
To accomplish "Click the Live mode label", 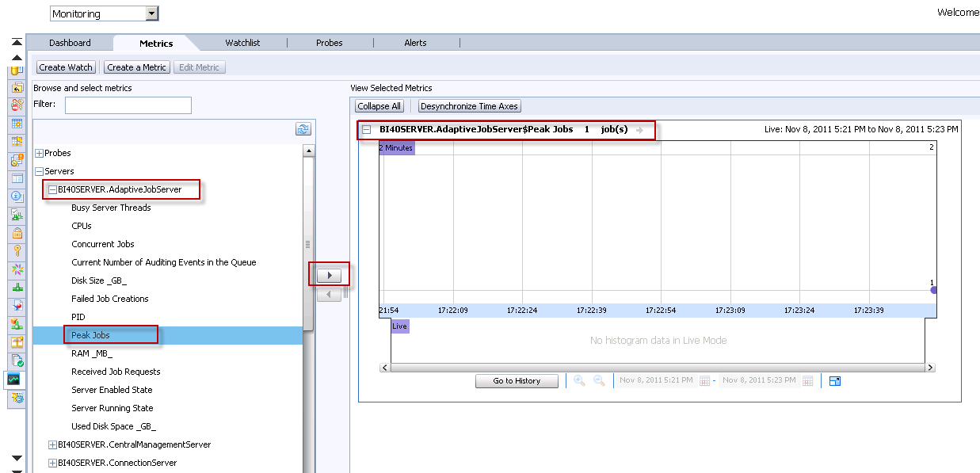I will (400, 326).
